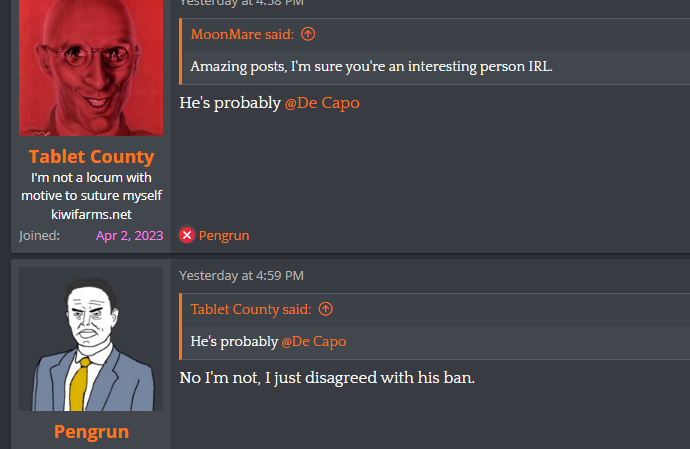Expand the quoted 'He's probably' block

click(x=436, y=342)
